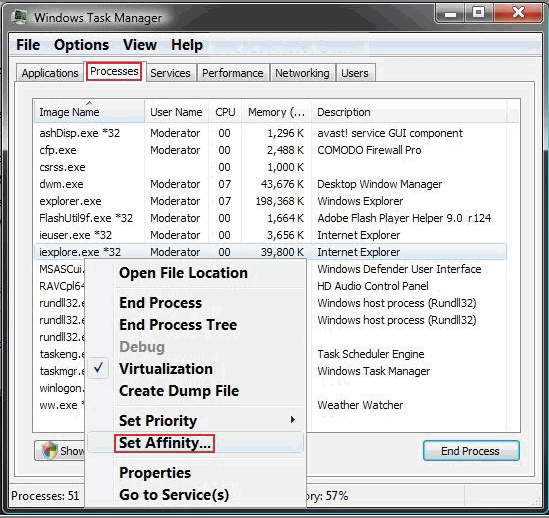Screen dimensions: 549x518
Task: Click the Task Scheduler Engine description
Action: coord(371,354)
